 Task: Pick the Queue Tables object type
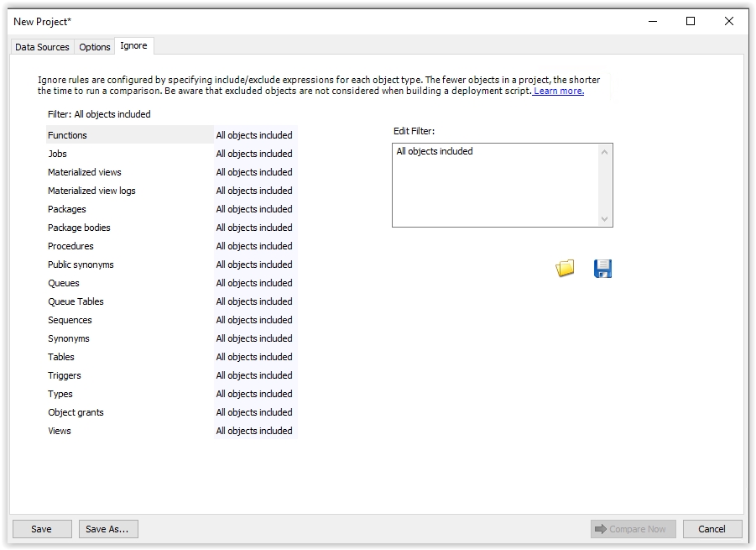(x=76, y=301)
